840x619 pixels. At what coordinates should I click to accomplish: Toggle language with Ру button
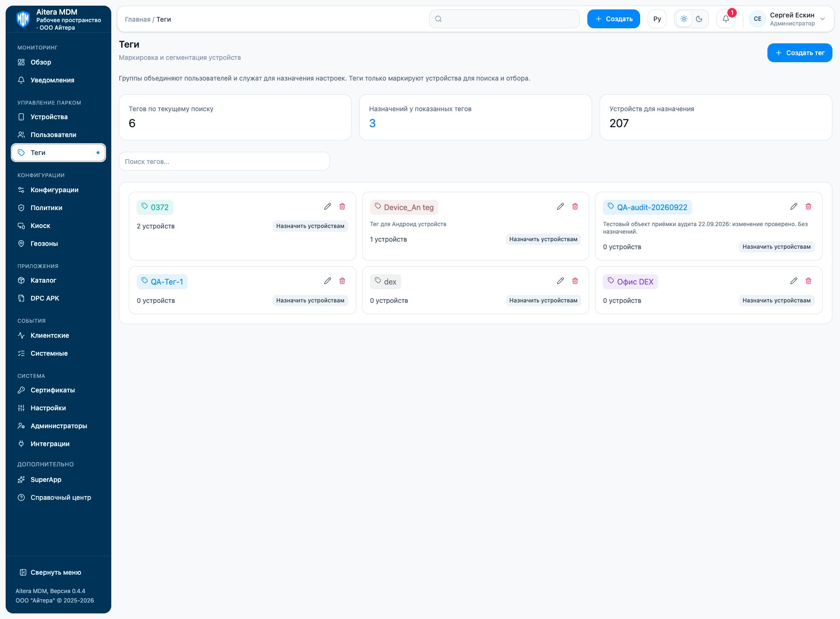657,19
